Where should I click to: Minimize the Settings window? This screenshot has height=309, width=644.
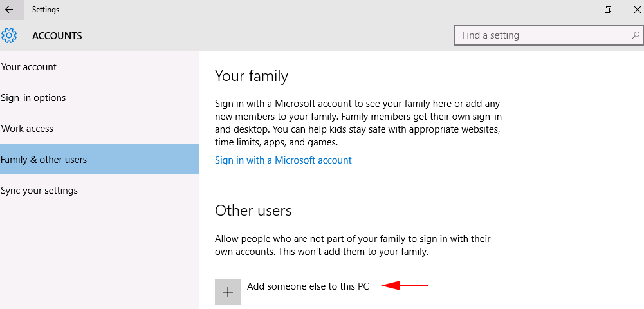click(x=578, y=10)
